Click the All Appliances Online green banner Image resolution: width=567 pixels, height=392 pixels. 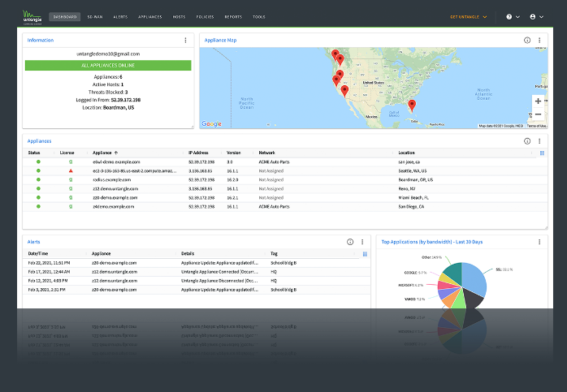108,66
